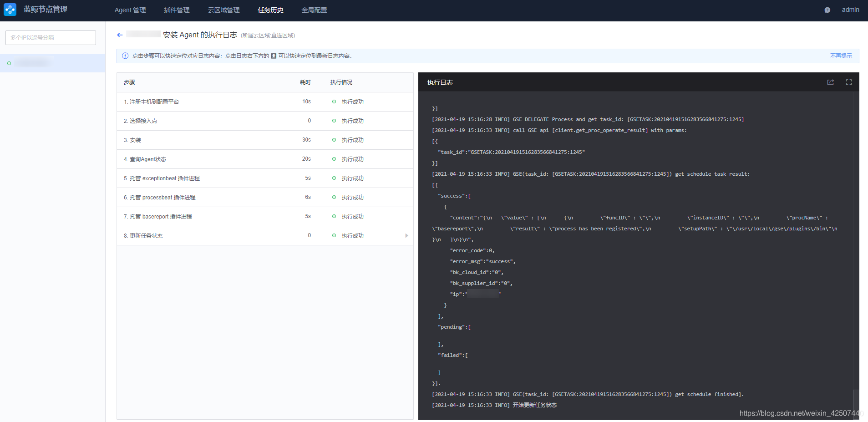Expand the step 8 row arrow

pos(406,236)
